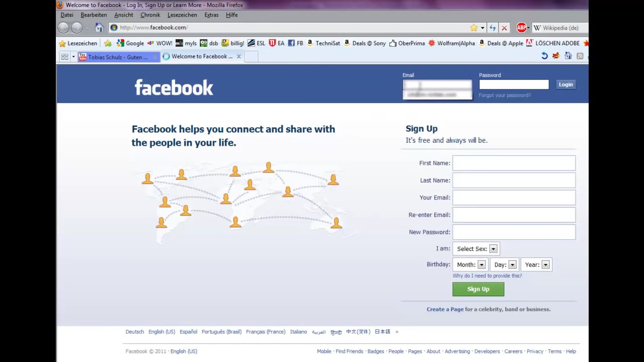This screenshot has width=644, height=362.
Task: Open the dsb bookmark
Action: pyautogui.click(x=209, y=43)
